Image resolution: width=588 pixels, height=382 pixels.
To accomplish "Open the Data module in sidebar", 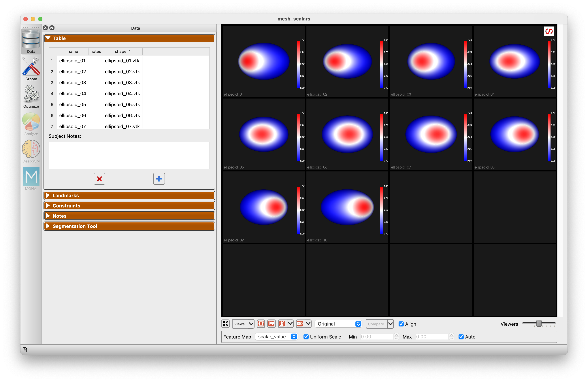I will (x=31, y=41).
